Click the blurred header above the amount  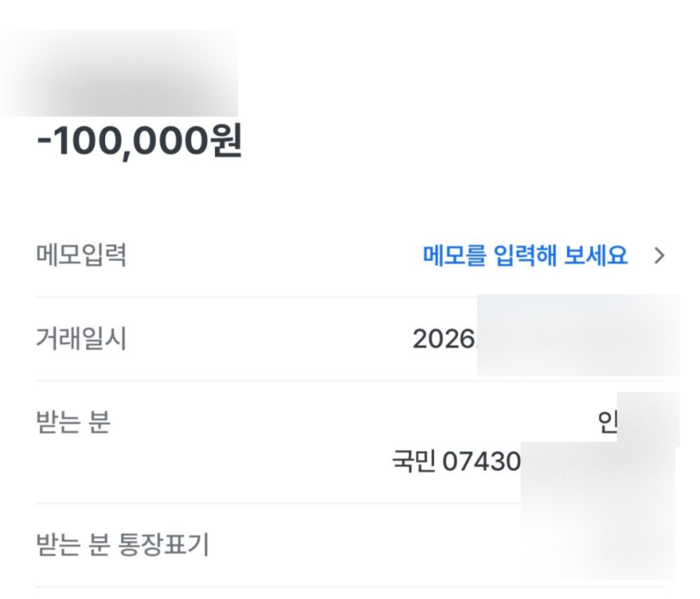coord(119,73)
